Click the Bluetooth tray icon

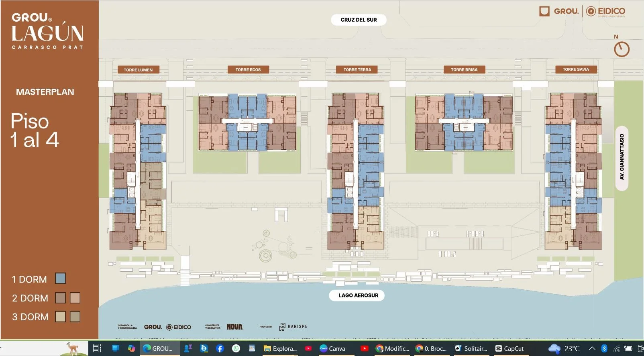(x=604, y=348)
